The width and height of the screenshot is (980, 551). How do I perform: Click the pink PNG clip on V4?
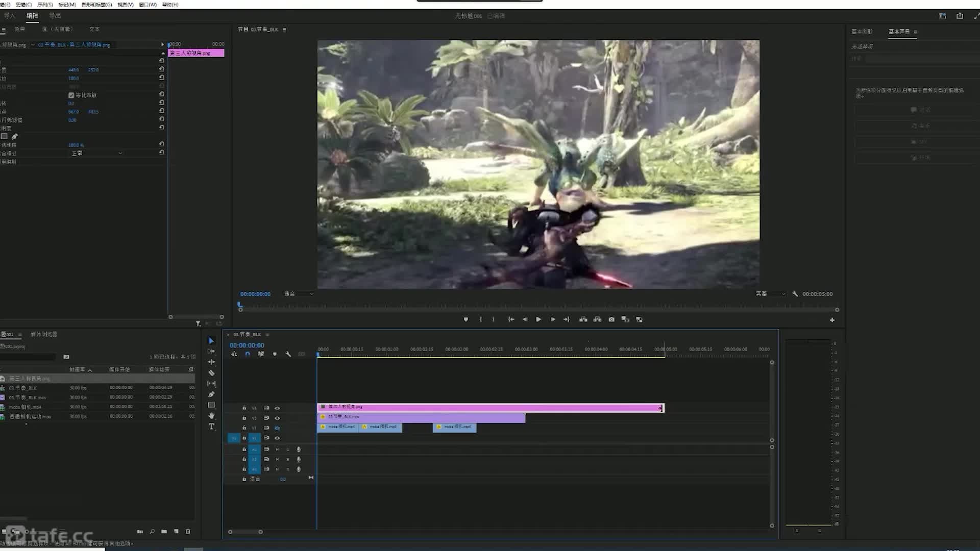[x=491, y=408]
